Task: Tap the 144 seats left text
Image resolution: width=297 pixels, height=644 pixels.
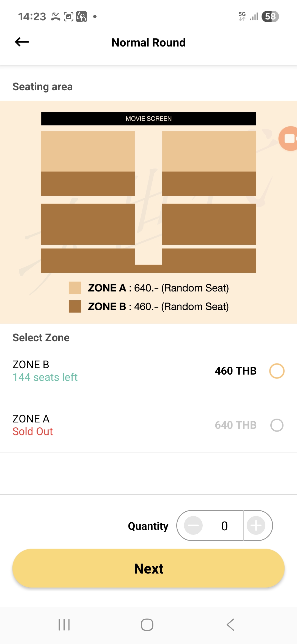Action: click(45, 377)
